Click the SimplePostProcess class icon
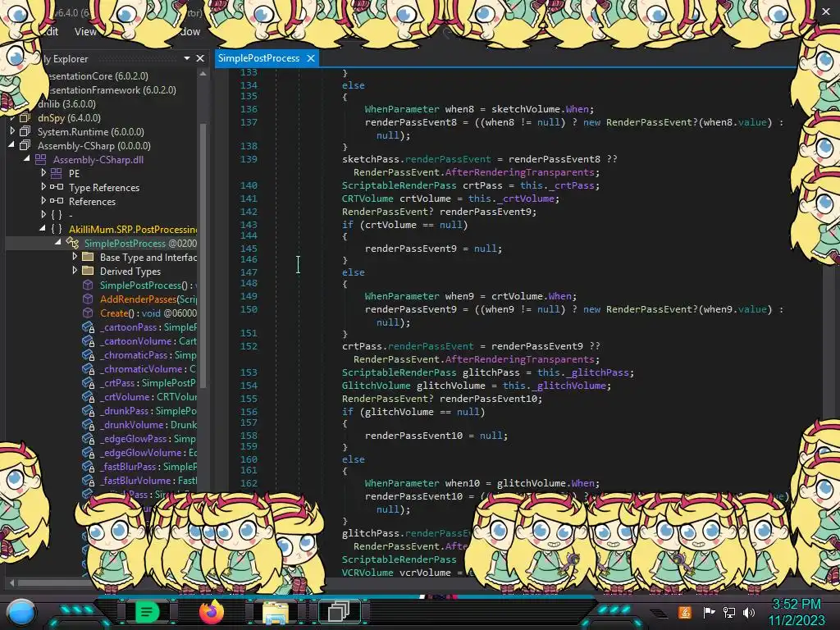This screenshot has width=840, height=630. [x=72, y=243]
